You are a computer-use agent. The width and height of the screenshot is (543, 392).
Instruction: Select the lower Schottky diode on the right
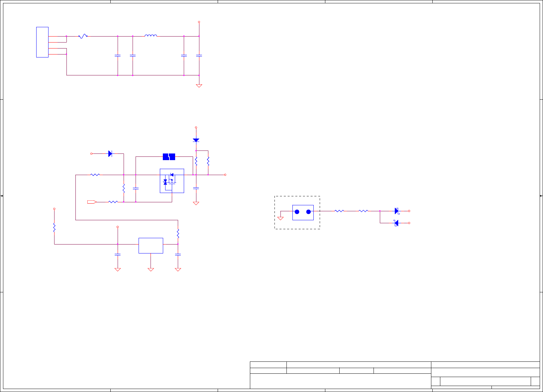(396, 223)
